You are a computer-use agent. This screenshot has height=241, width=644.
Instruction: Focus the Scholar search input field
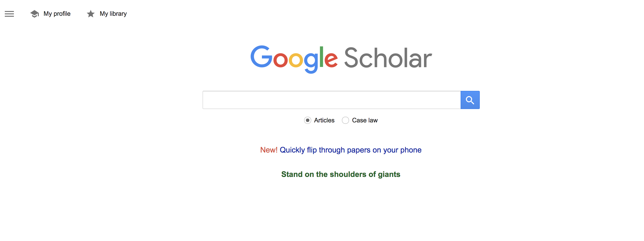(x=332, y=100)
